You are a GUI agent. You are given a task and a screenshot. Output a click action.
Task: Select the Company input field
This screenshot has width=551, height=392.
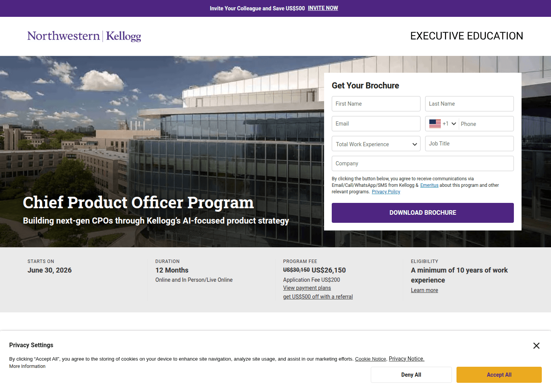coord(423,163)
